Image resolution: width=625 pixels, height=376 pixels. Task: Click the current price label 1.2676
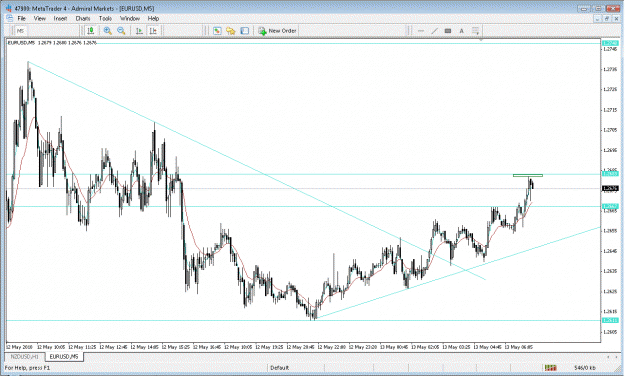coord(610,188)
